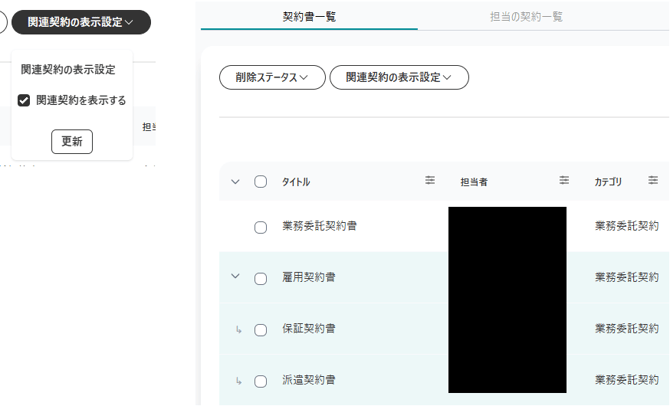Image resolution: width=670 pixels, height=406 pixels.
Task: Open the outlined 関連契約の表示設定 dropdown beside 削除ステータス
Action: pyautogui.click(x=399, y=77)
